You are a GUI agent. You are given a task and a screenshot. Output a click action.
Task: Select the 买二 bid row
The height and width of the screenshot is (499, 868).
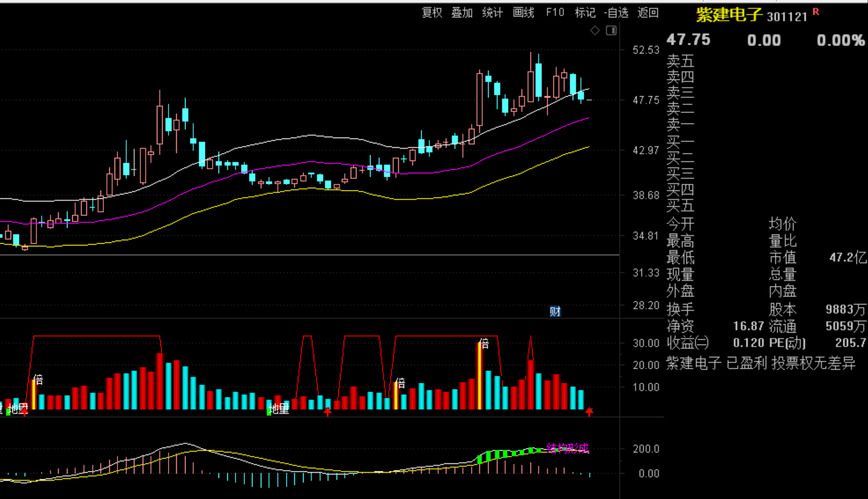coord(680,158)
